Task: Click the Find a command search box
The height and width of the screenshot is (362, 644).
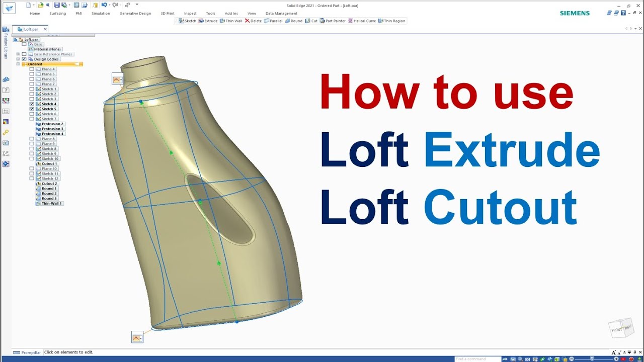Action: (478, 359)
